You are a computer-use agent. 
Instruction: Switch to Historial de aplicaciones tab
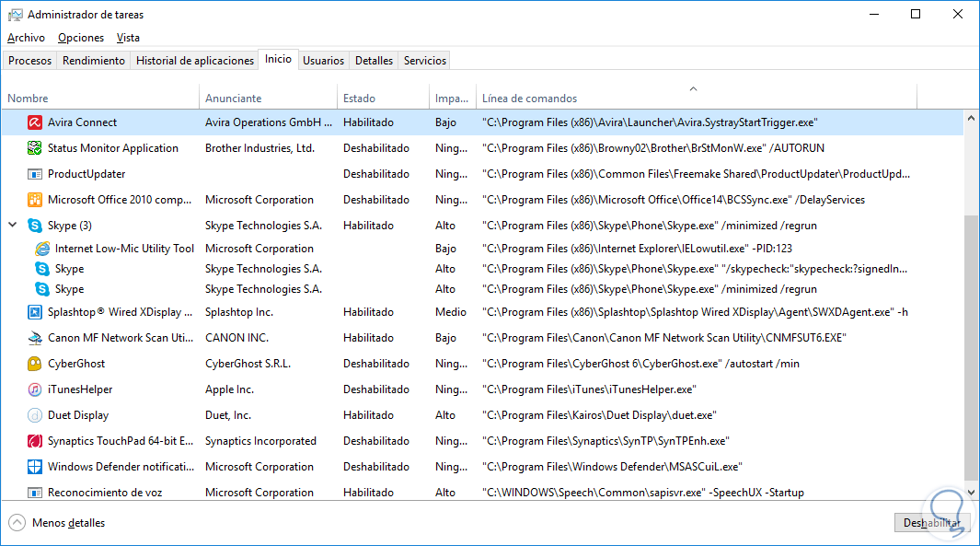coord(195,61)
